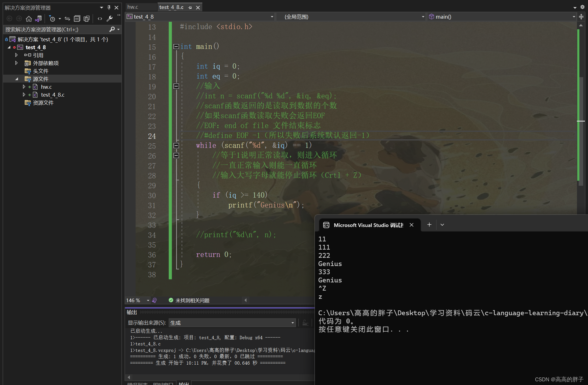Click the Home icon in Solution Explorer
This screenshot has width=588, height=385.
[x=29, y=19]
